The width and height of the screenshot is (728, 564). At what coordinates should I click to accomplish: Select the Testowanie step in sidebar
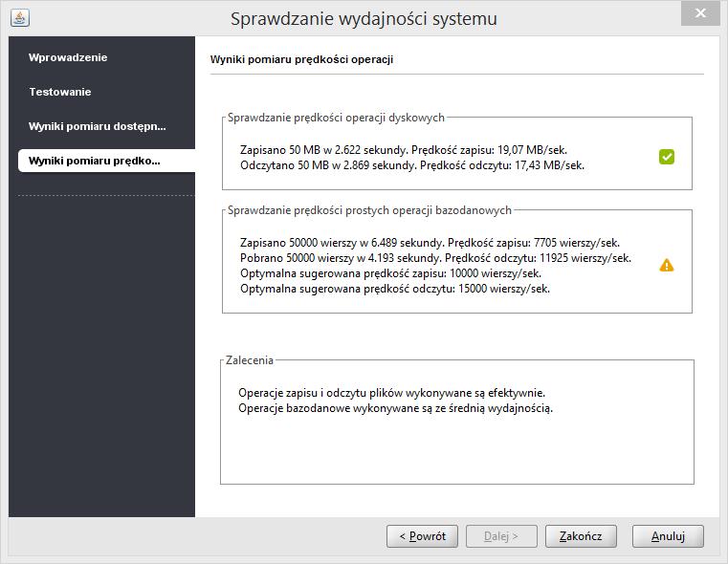point(60,92)
